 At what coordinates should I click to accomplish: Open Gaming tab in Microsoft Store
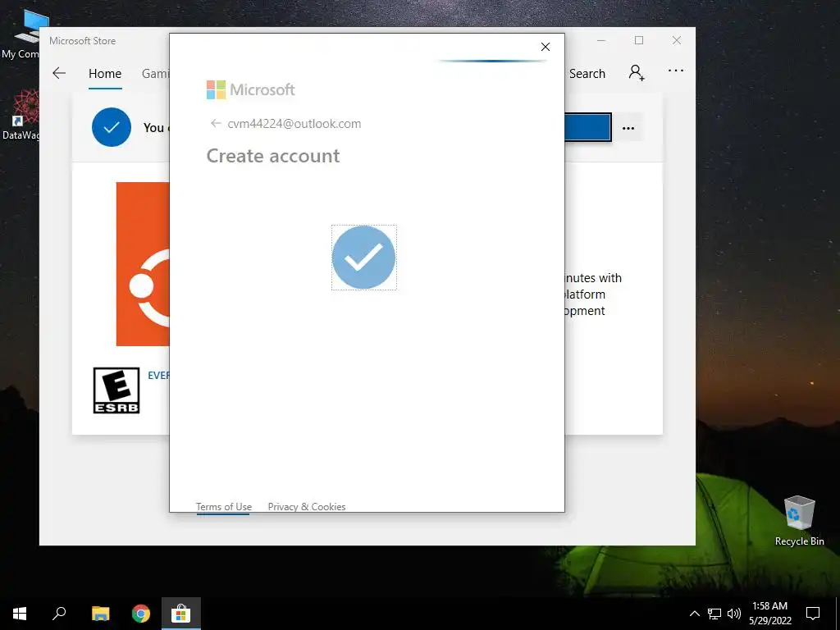[155, 74]
